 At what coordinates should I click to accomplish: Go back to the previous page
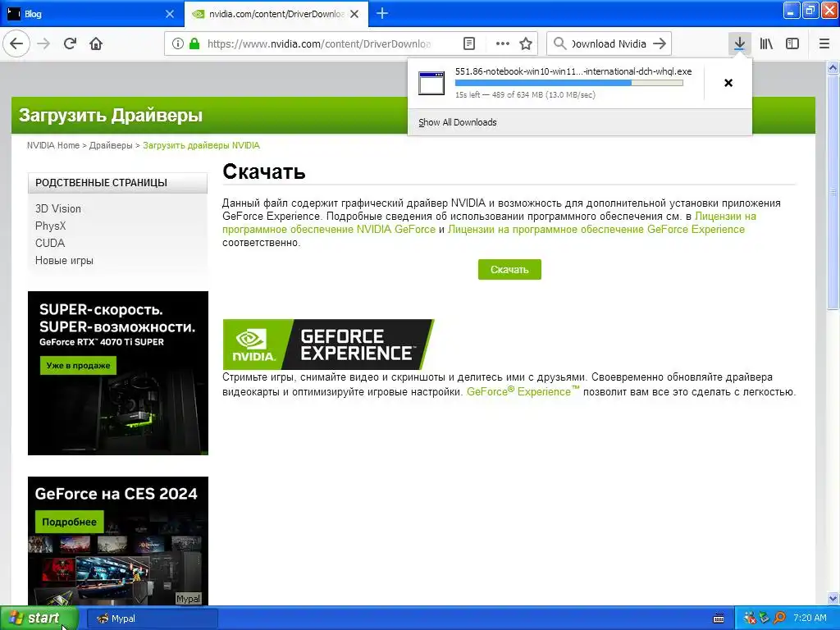pos(16,43)
